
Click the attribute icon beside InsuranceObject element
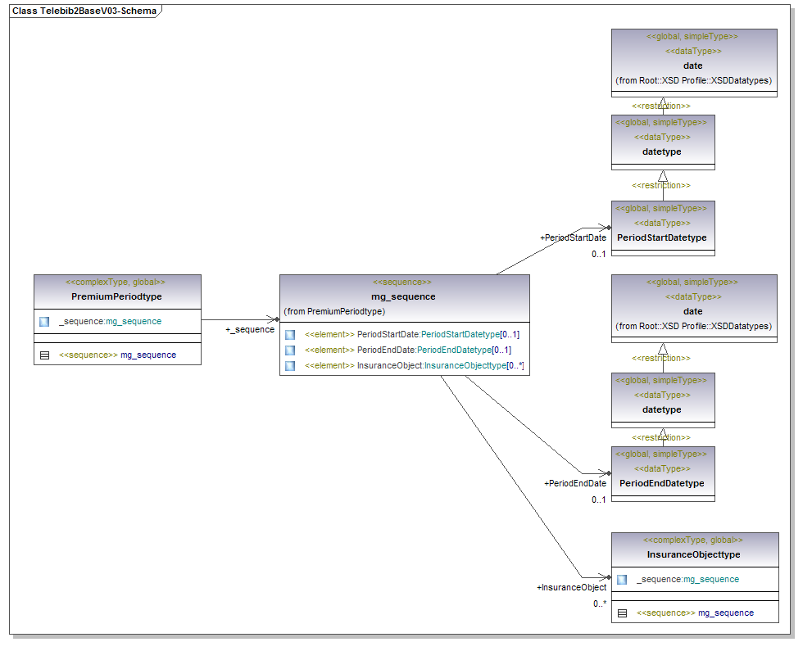click(290, 365)
